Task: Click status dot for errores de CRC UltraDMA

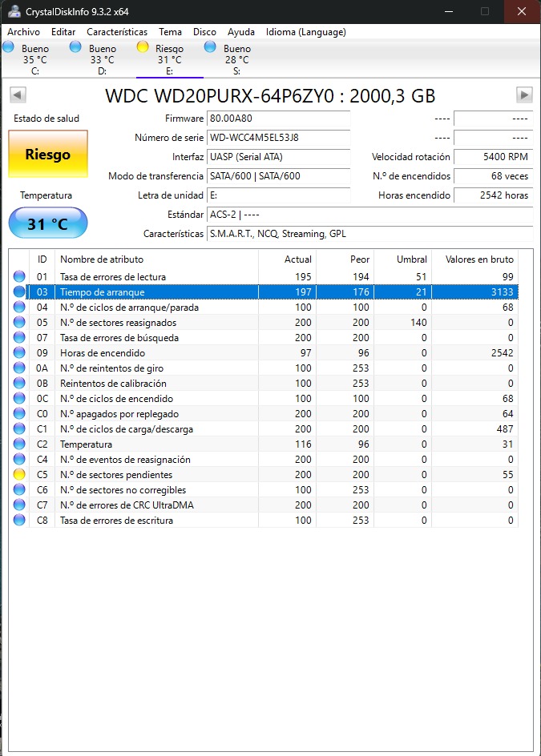Action: [19, 505]
